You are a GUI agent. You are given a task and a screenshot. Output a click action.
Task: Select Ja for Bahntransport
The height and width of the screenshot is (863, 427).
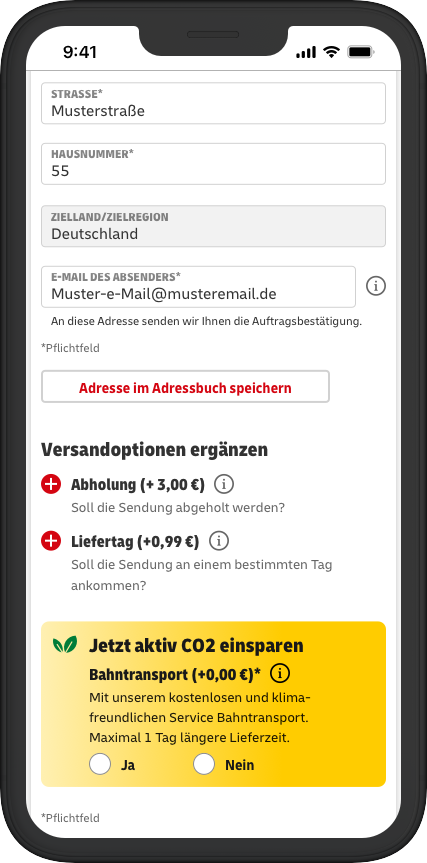pyautogui.click(x=100, y=764)
